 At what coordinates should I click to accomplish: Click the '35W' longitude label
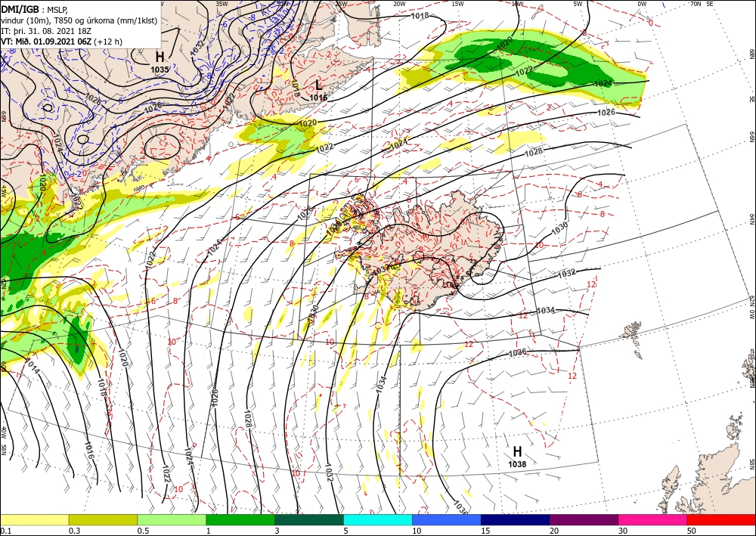[222, 4]
